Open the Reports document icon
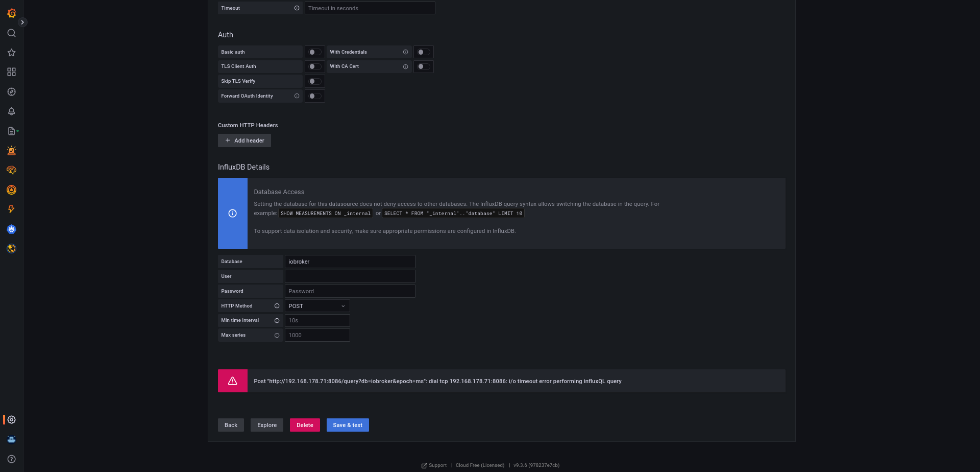Image resolution: width=980 pixels, height=472 pixels. pos(11,131)
